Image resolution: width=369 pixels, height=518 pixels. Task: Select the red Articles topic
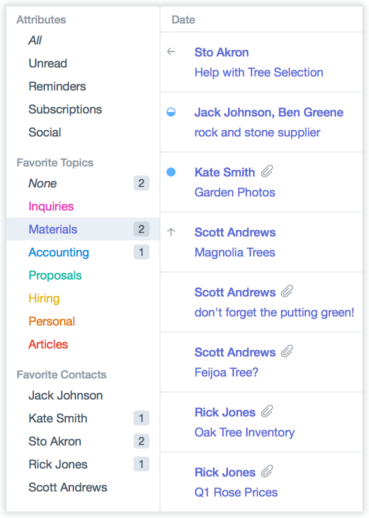tap(48, 344)
